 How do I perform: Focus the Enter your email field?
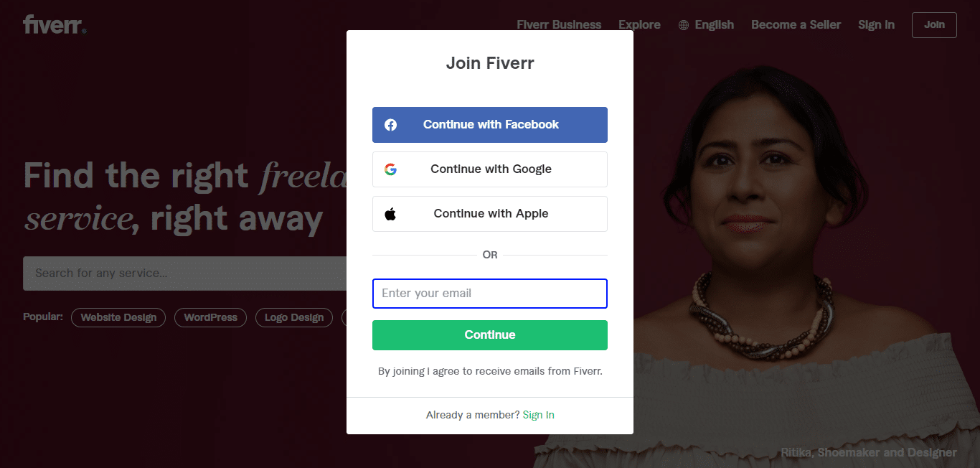click(490, 294)
